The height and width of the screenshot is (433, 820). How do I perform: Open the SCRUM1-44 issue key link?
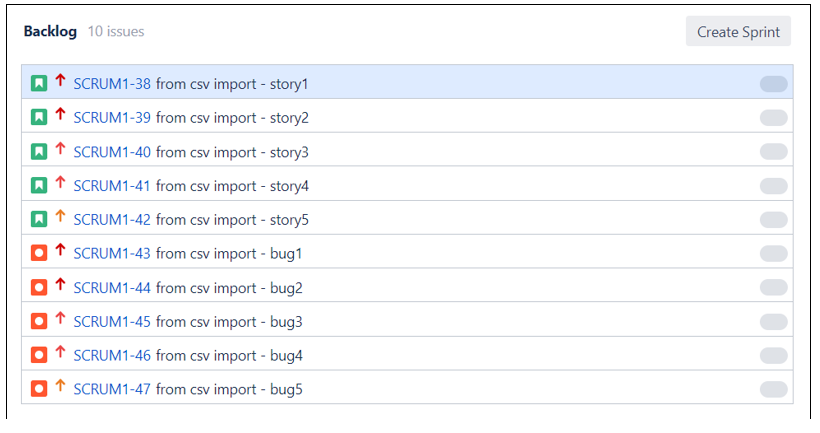click(x=112, y=288)
